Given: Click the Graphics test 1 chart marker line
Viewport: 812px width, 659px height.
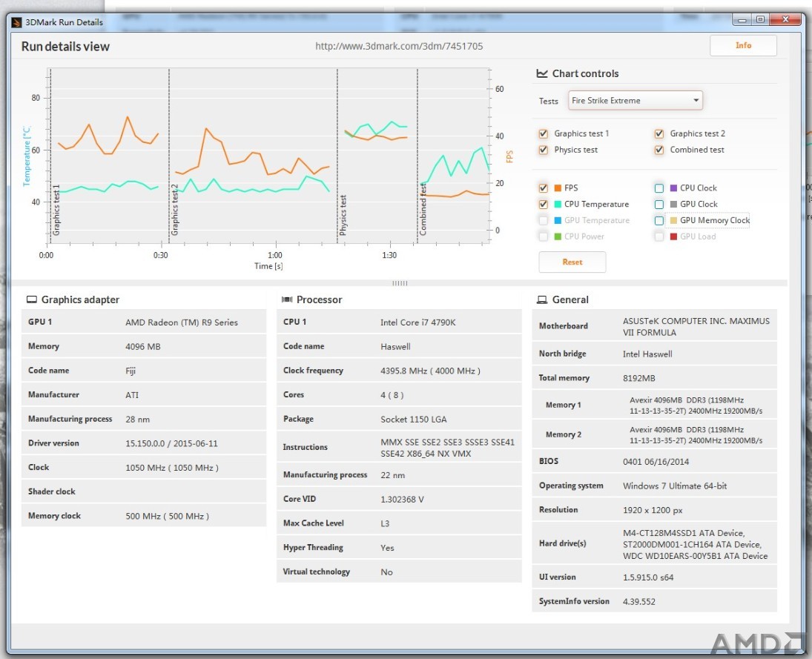Looking at the screenshot, I should [50, 156].
